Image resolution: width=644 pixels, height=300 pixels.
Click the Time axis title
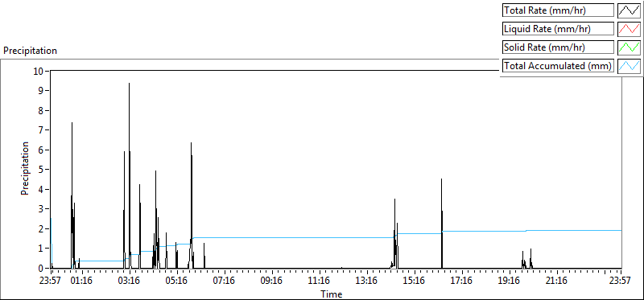pos(332,294)
